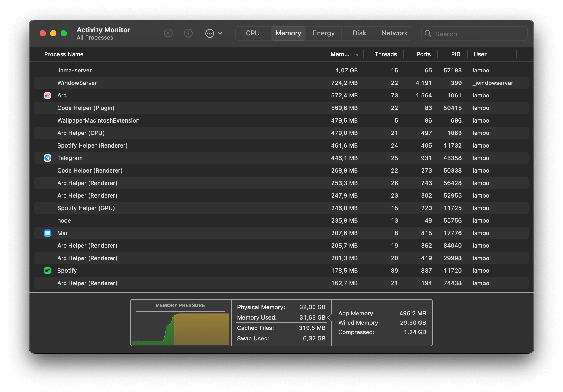Click the Mail app icon
Image resolution: width=563 pixels, height=392 pixels.
(47, 233)
